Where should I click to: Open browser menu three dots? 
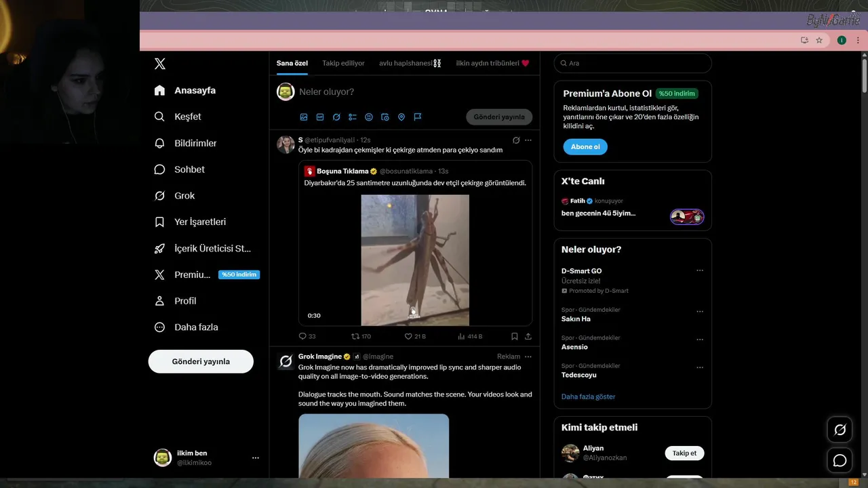coord(857,40)
